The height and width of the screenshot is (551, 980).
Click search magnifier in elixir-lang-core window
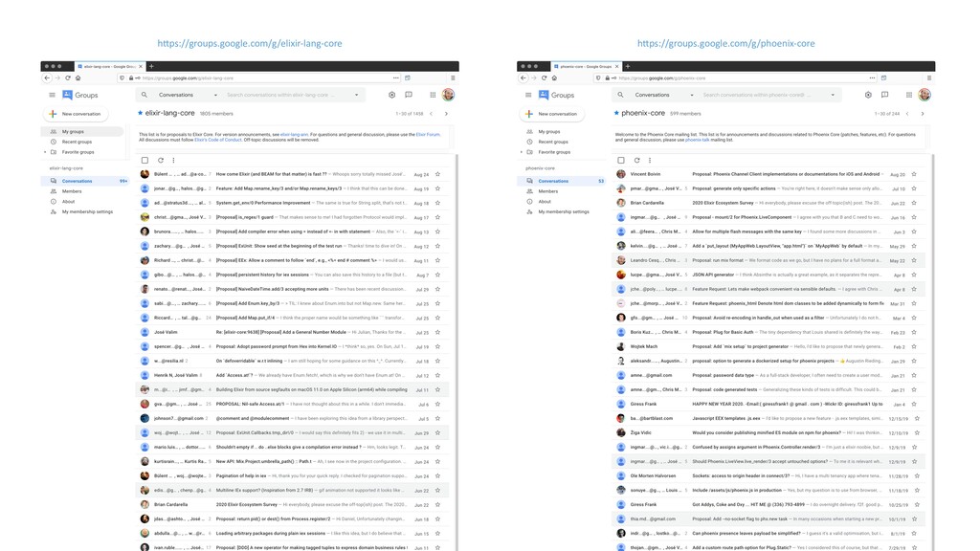[x=145, y=95]
